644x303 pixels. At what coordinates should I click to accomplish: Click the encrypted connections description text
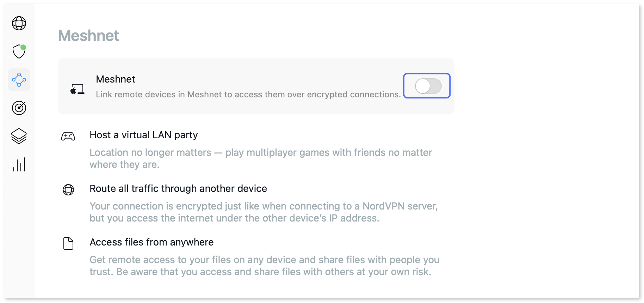click(x=248, y=94)
